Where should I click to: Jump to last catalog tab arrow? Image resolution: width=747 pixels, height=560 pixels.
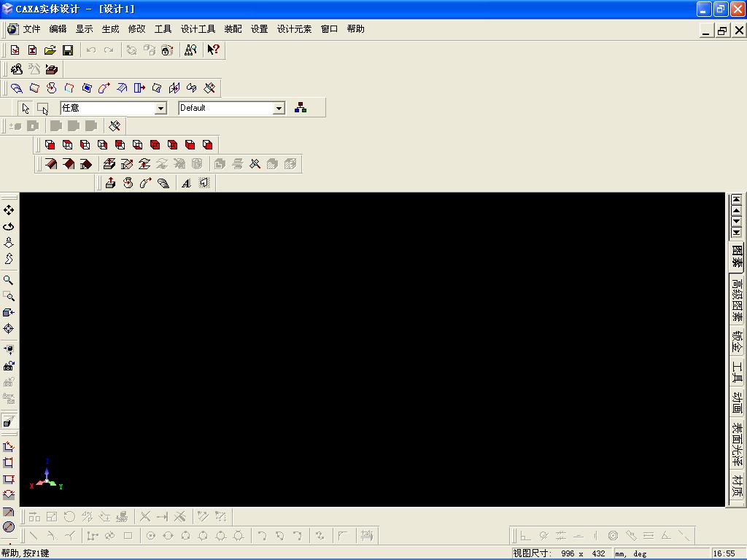tap(737, 233)
